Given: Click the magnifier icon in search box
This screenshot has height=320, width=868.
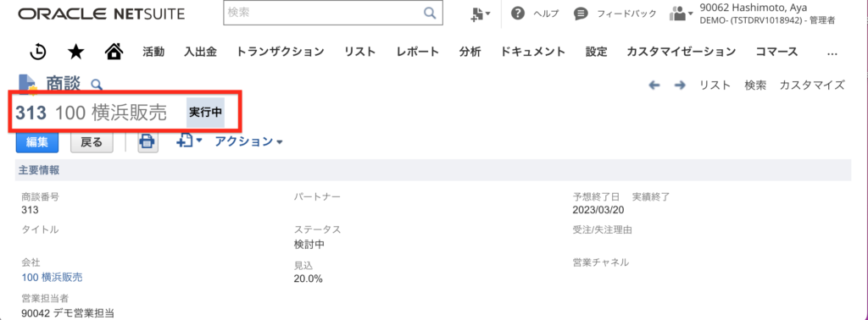Looking at the screenshot, I should 430,14.
